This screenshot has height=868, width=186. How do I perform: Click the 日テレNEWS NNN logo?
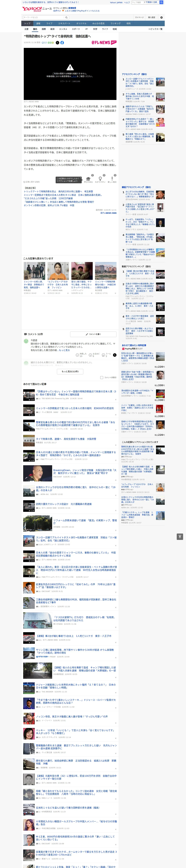click(x=104, y=42)
